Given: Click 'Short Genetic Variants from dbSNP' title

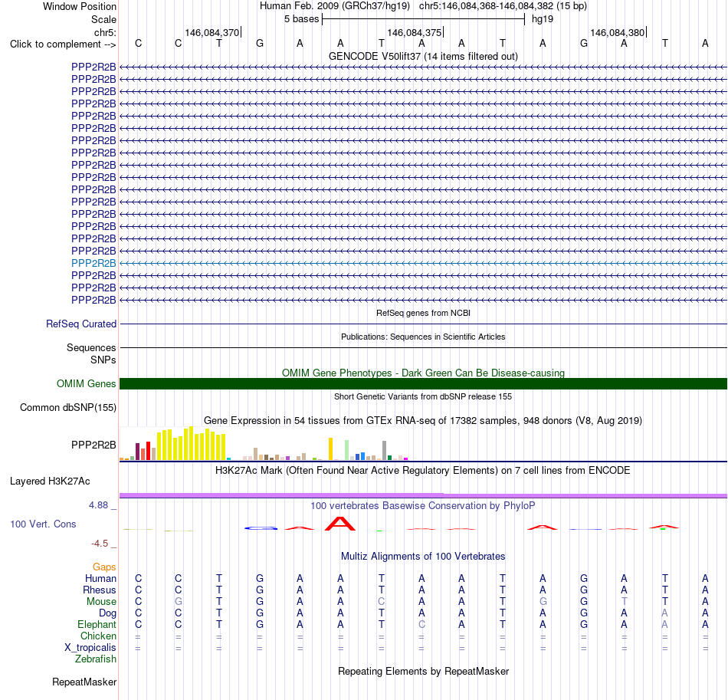Looking at the screenshot, I should click(x=423, y=396).
